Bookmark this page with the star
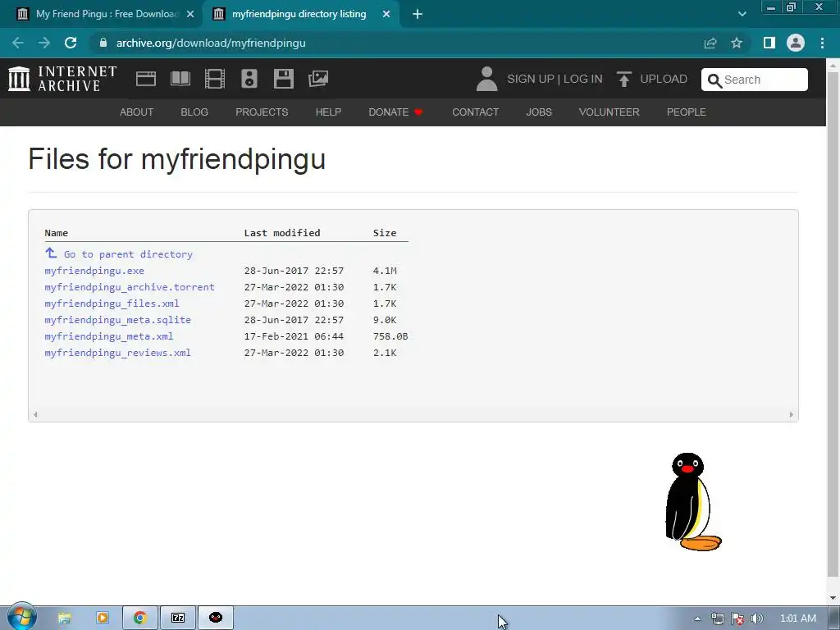The width and height of the screenshot is (840, 630). tap(737, 43)
